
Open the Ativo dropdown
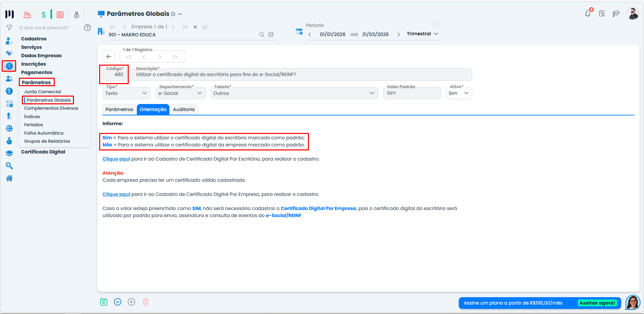459,93
